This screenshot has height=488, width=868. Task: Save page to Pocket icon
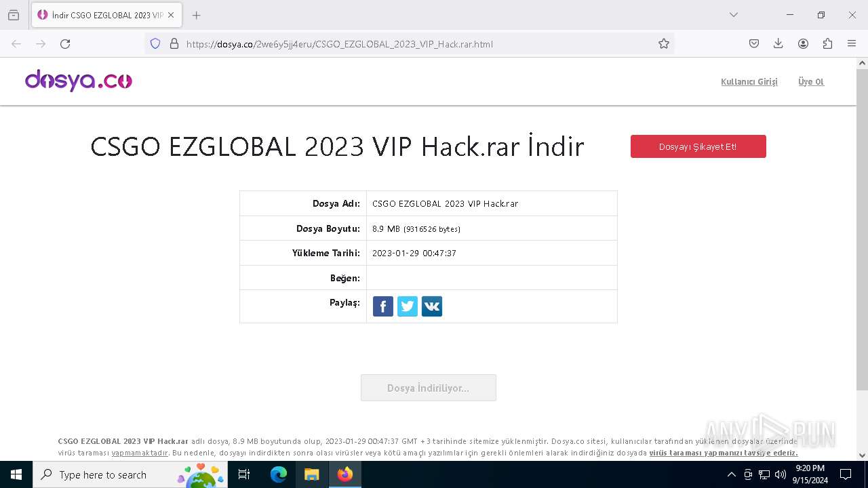pos(754,43)
